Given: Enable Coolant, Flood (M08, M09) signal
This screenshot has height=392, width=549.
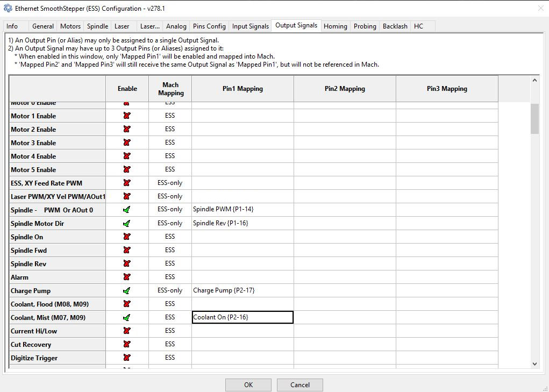Looking at the screenshot, I should tap(127, 304).
